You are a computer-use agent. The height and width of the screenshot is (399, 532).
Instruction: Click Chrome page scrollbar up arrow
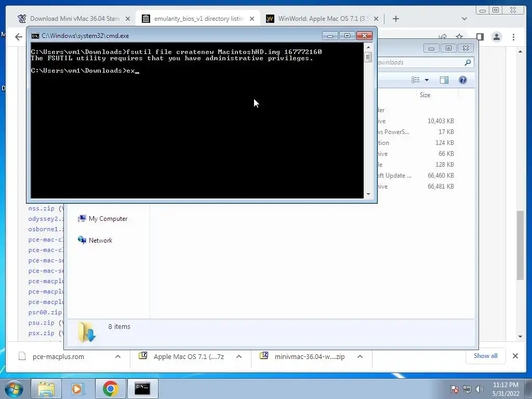click(x=520, y=51)
